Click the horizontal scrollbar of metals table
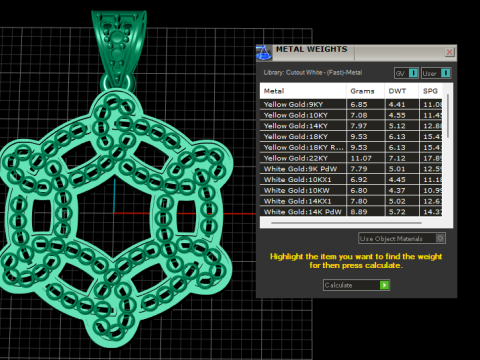This screenshot has height=360, width=480. coord(346,223)
